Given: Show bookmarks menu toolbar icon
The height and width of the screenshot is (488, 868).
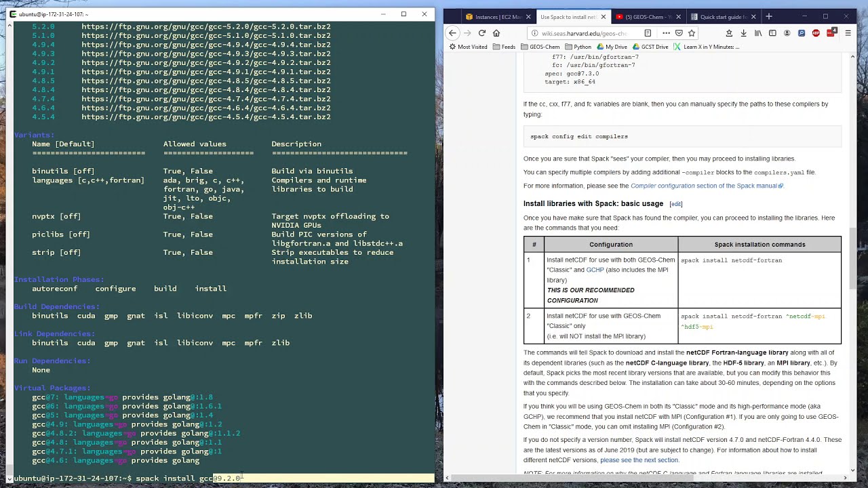Looking at the screenshot, I should pos(729,33).
